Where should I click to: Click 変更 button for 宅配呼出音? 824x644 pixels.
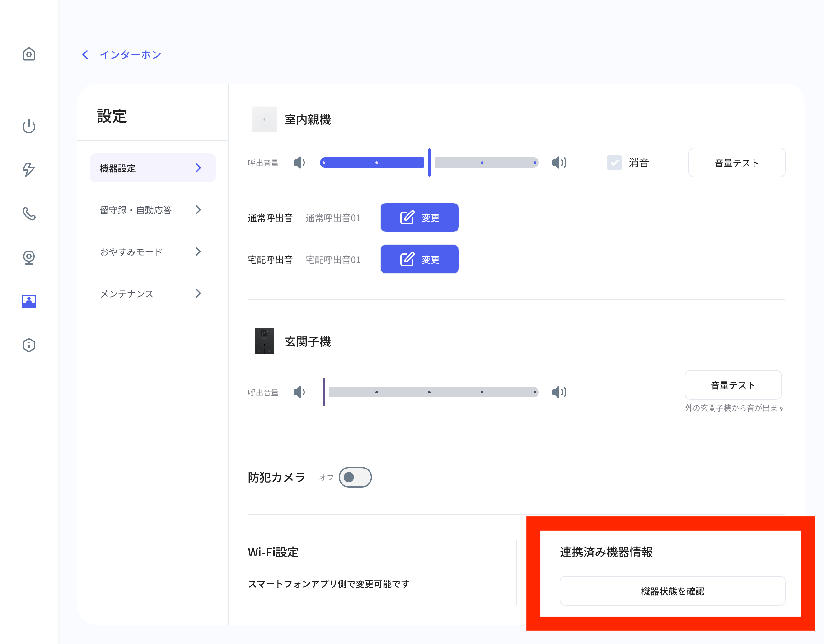419,259
